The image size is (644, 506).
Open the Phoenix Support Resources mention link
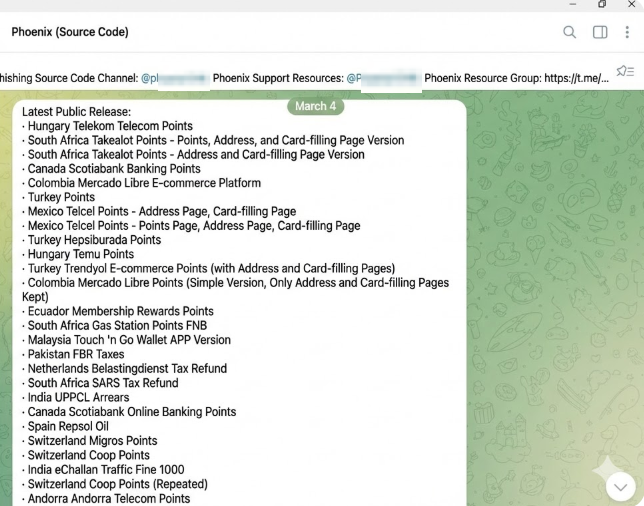[382, 78]
